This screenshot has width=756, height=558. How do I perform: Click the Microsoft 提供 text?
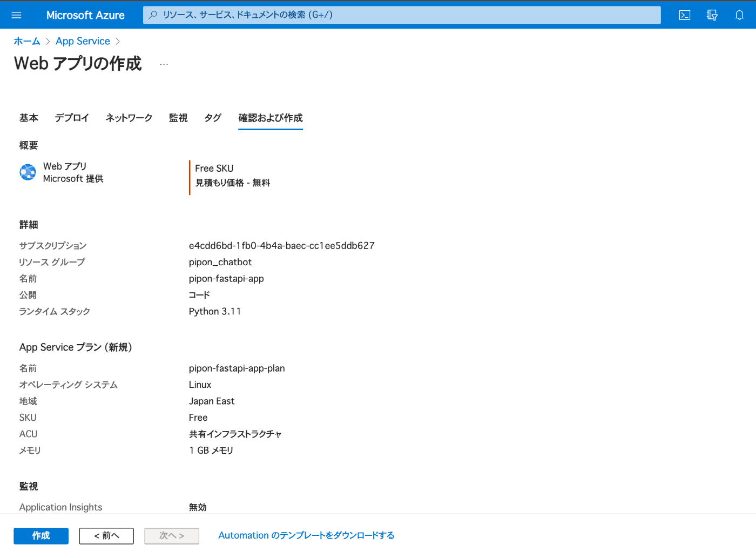(73, 179)
